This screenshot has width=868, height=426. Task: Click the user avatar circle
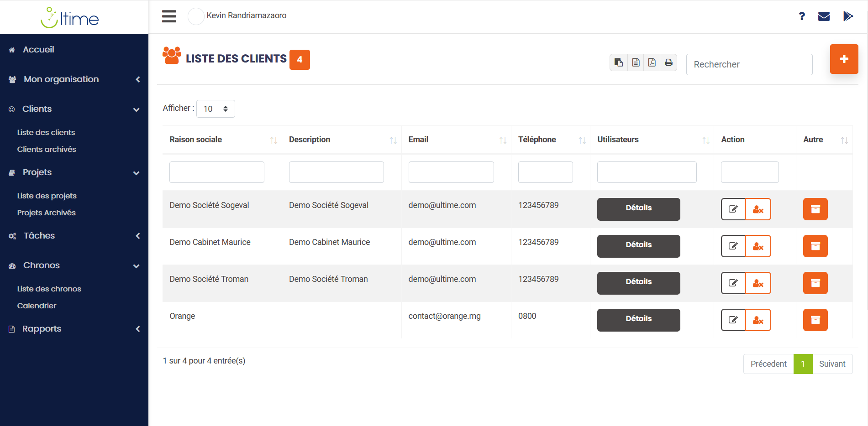coord(196,16)
